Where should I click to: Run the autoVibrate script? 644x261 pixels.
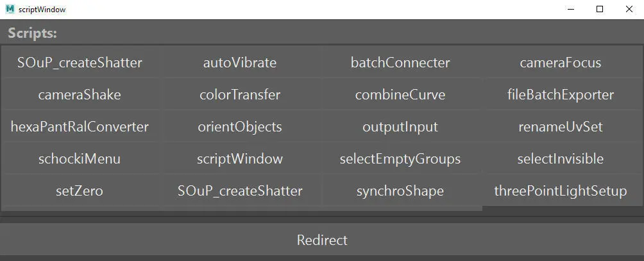240,63
